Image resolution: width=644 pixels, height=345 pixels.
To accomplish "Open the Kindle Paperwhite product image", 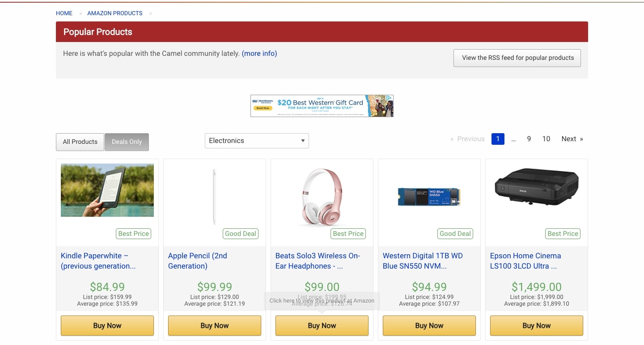I will point(107,190).
